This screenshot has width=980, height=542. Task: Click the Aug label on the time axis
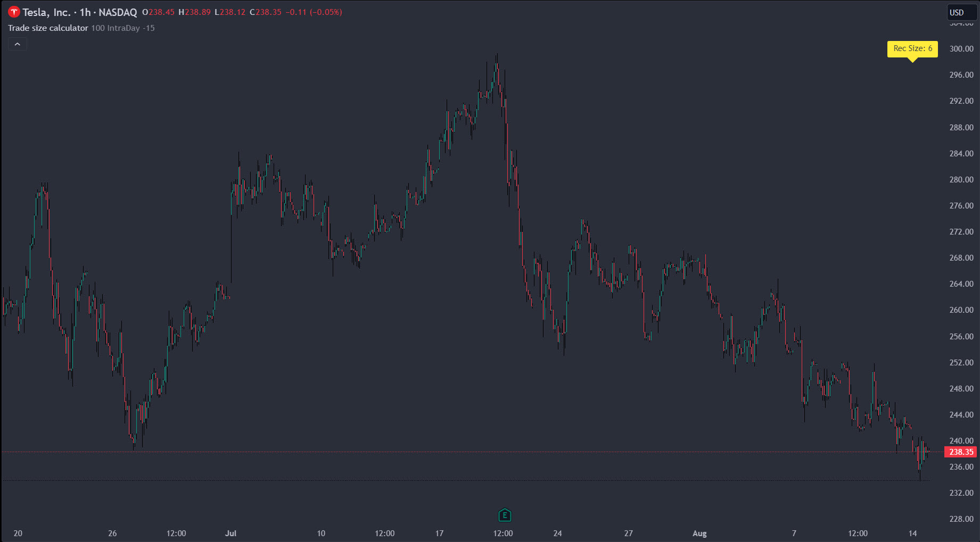click(x=699, y=533)
